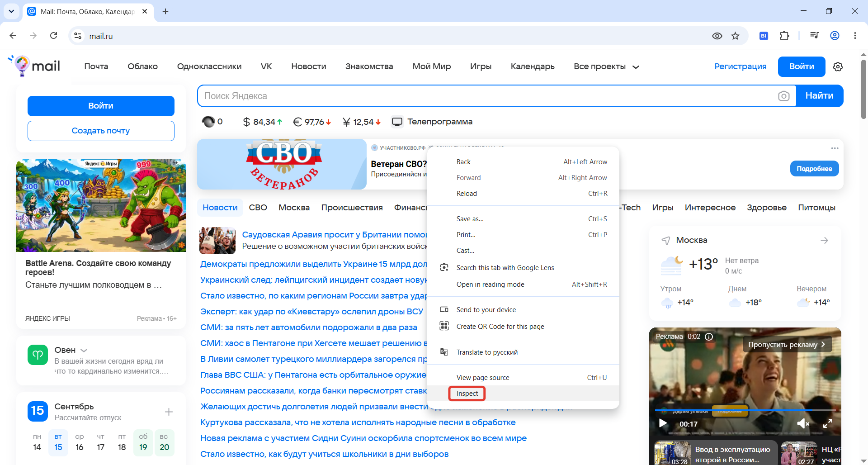Screen dimensions: 868x465
Task: Expand the Овен horoscope sign chevron
Action: [x=84, y=351]
